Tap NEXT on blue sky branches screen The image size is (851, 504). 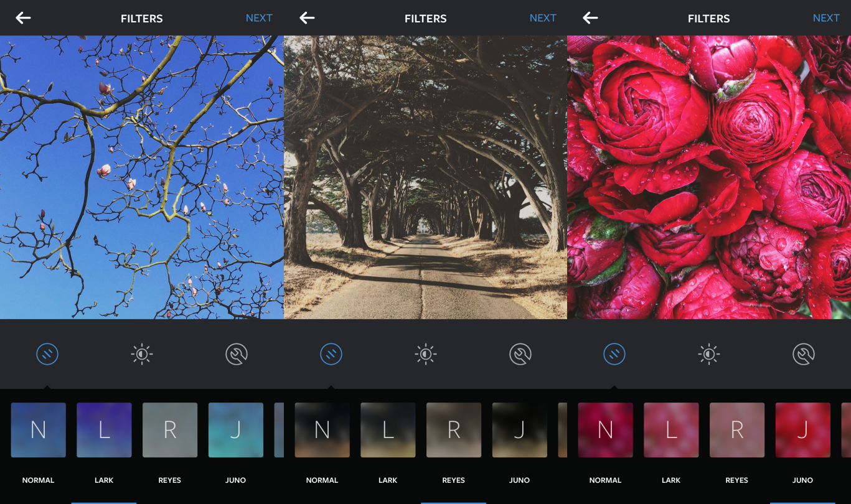click(x=259, y=18)
